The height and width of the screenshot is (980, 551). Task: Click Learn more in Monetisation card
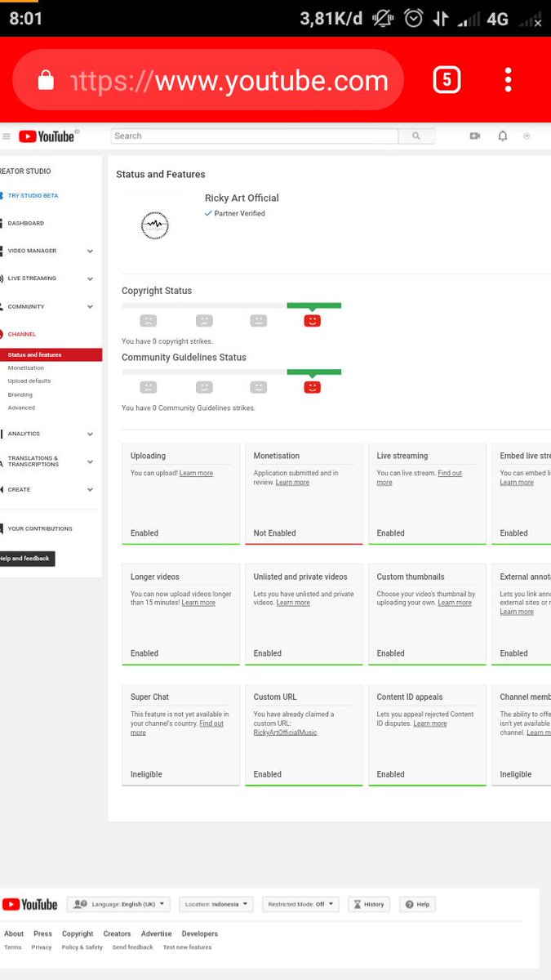[x=292, y=483]
